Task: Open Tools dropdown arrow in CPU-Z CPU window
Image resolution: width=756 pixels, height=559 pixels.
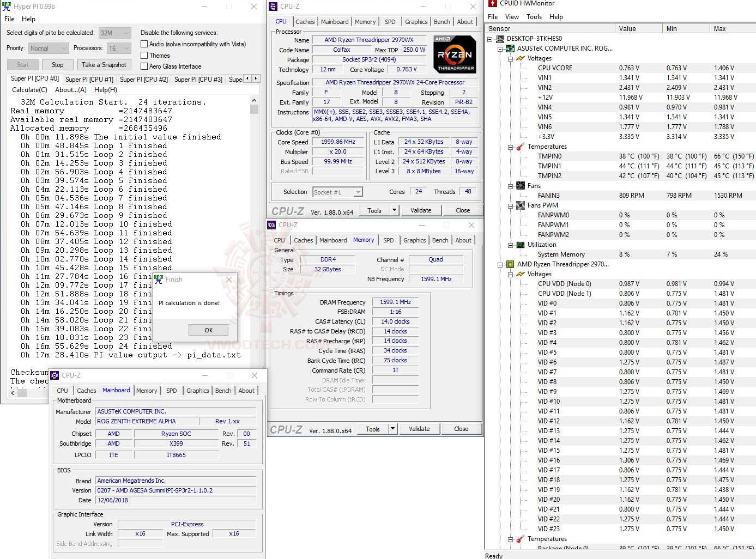Action: tap(394, 210)
